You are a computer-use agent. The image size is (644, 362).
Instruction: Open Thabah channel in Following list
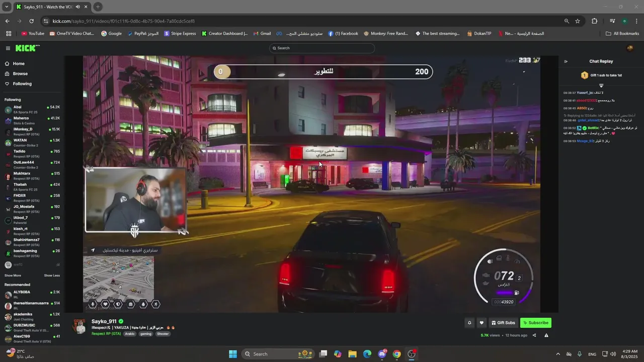(32, 187)
